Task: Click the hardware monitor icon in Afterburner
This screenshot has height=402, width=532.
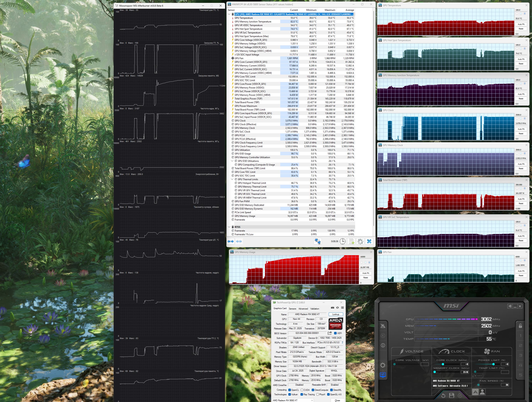Action: click(383, 375)
